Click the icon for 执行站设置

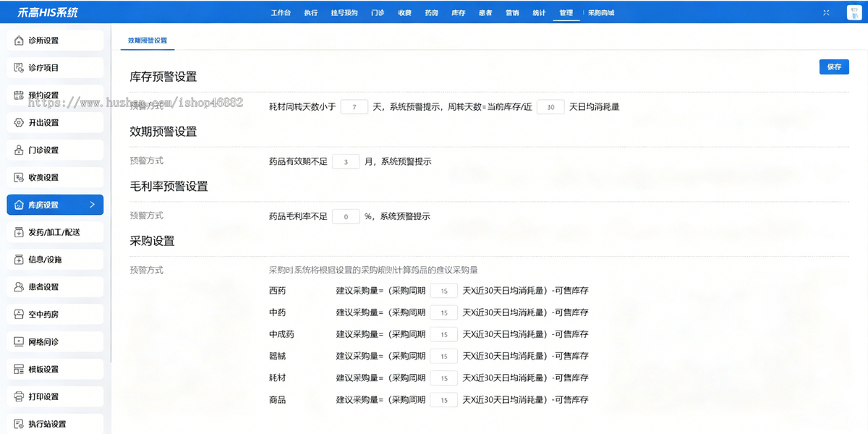19,424
